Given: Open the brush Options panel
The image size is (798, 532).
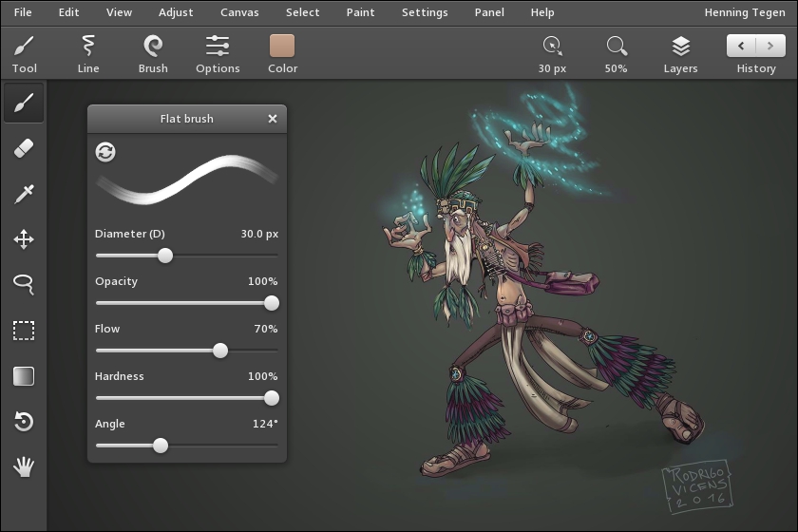Looking at the screenshot, I should [x=218, y=54].
